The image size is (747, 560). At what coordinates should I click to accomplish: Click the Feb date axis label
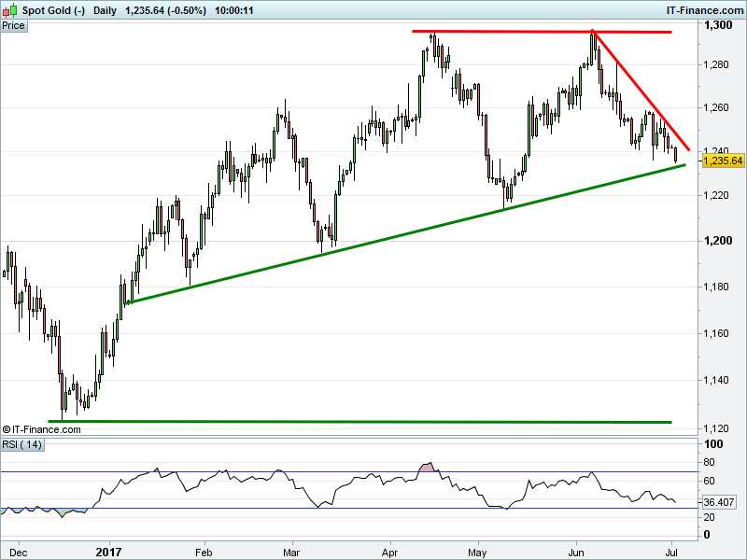pos(204,553)
